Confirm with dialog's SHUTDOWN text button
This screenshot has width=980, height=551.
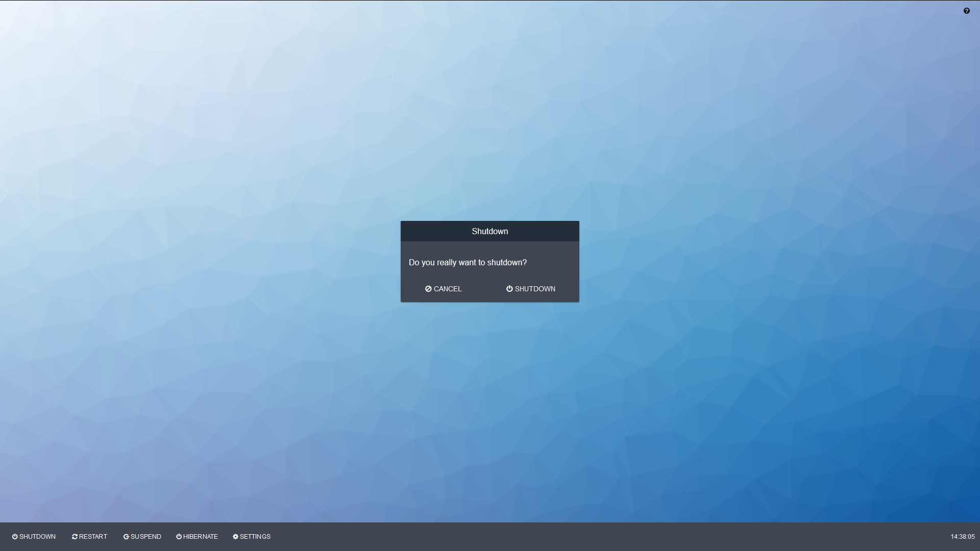[535, 289]
